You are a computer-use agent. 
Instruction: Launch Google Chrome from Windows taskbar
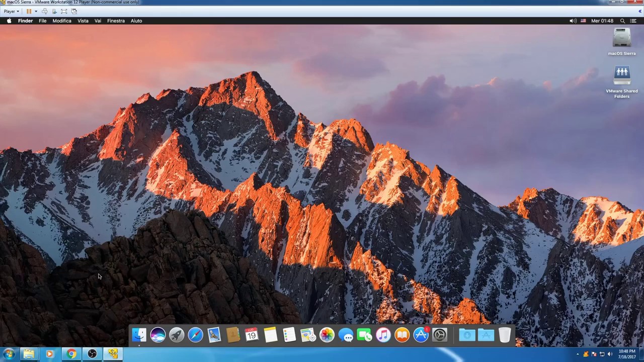[x=71, y=354]
